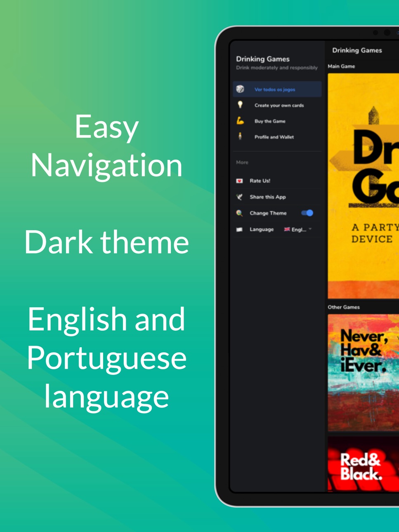Toggle the Change Theme switch
This screenshot has height=532, width=399.
tap(307, 213)
